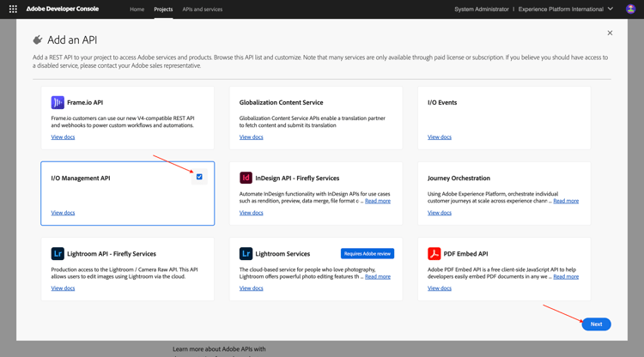Switch to the Home tab
The height and width of the screenshot is (357, 644).
tap(137, 9)
